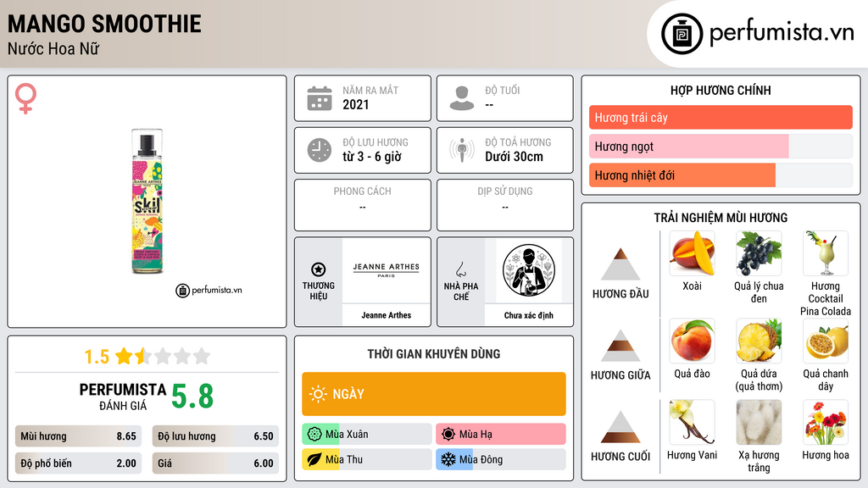Click the snowflake icon for Mùa Đông

pos(448,459)
